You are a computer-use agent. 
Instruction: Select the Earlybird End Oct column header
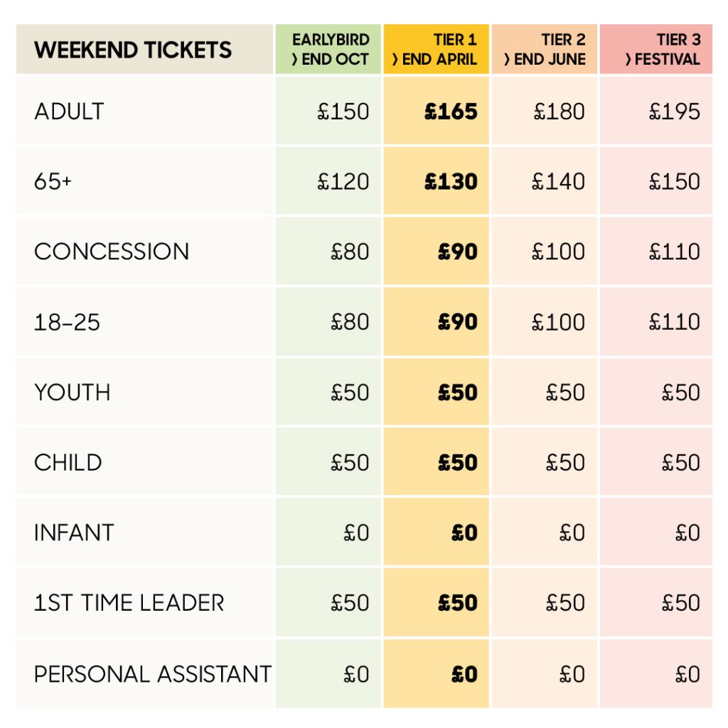(328, 49)
